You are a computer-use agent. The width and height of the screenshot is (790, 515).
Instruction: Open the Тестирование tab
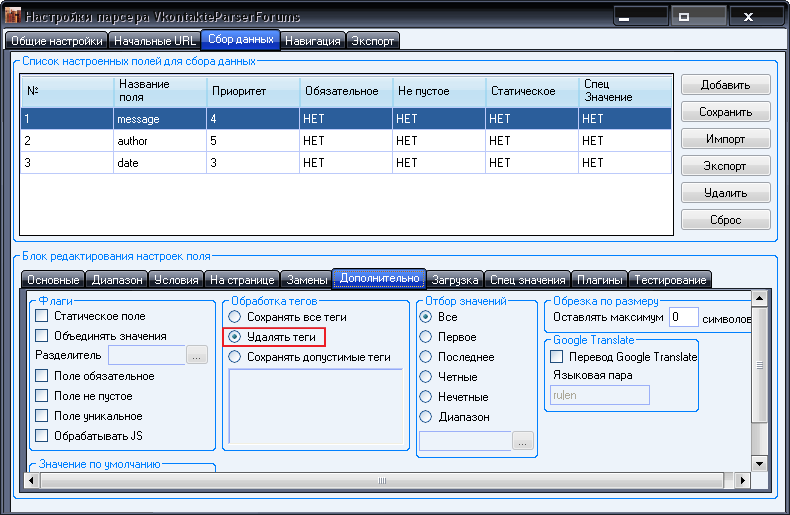tap(671, 280)
